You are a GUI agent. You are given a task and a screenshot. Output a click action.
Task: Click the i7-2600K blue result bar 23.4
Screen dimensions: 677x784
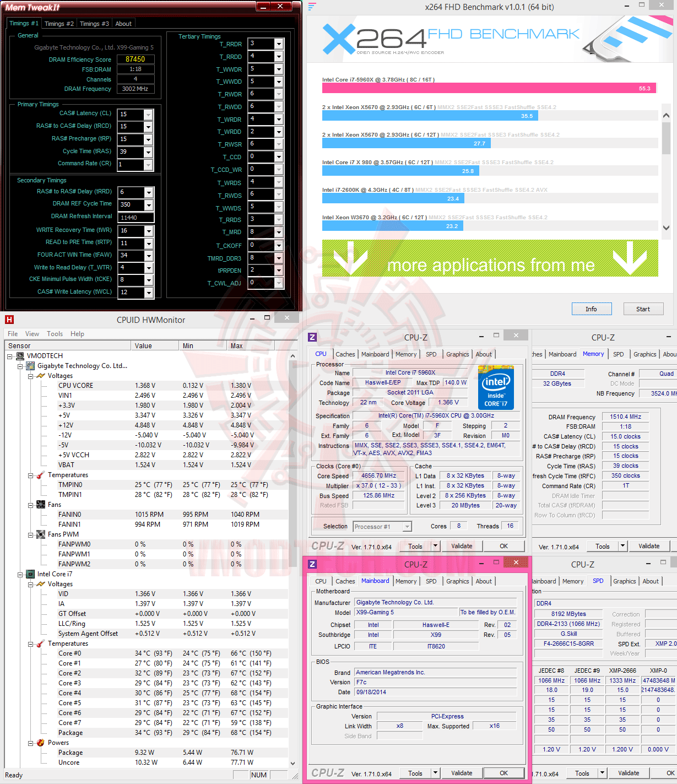(393, 198)
